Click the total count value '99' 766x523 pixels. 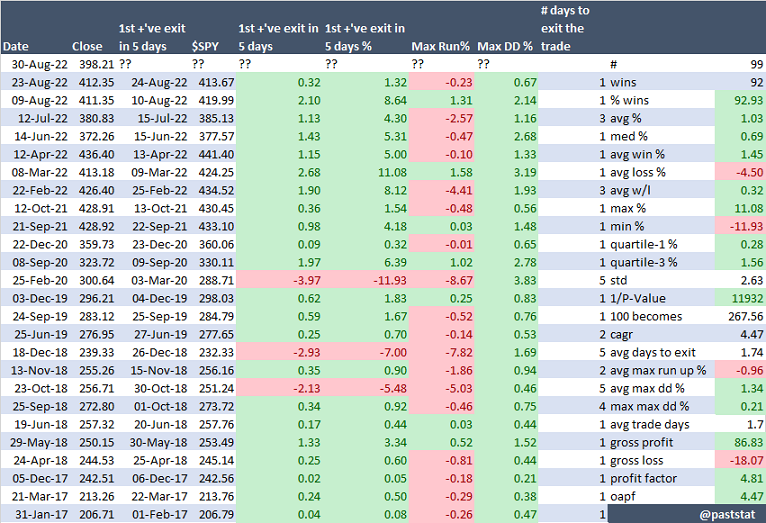(x=757, y=64)
